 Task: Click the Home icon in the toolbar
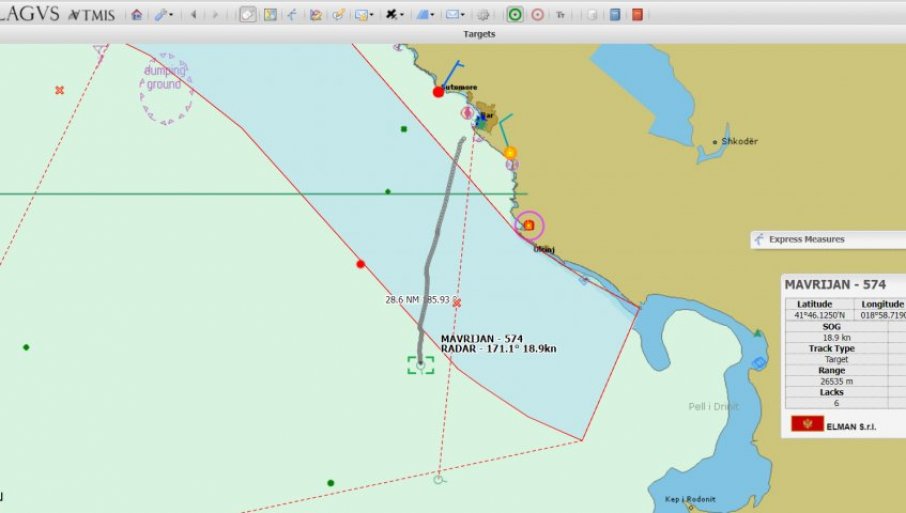pos(136,15)
